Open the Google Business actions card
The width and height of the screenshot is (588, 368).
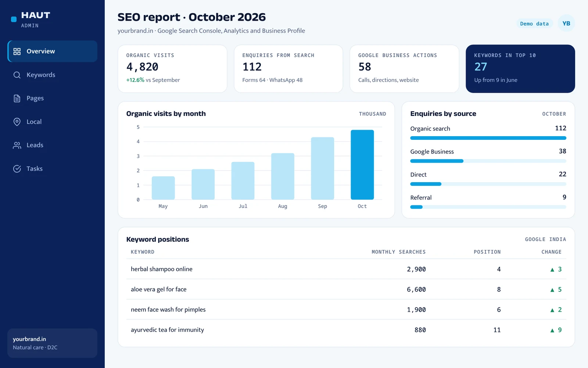click(404, 69)
